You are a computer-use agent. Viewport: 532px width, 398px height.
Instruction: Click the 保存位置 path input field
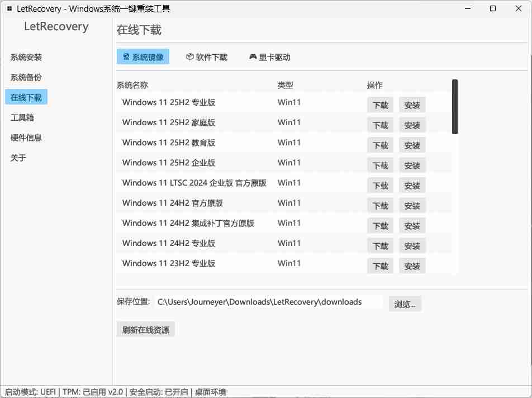click(x=268, y=302)
